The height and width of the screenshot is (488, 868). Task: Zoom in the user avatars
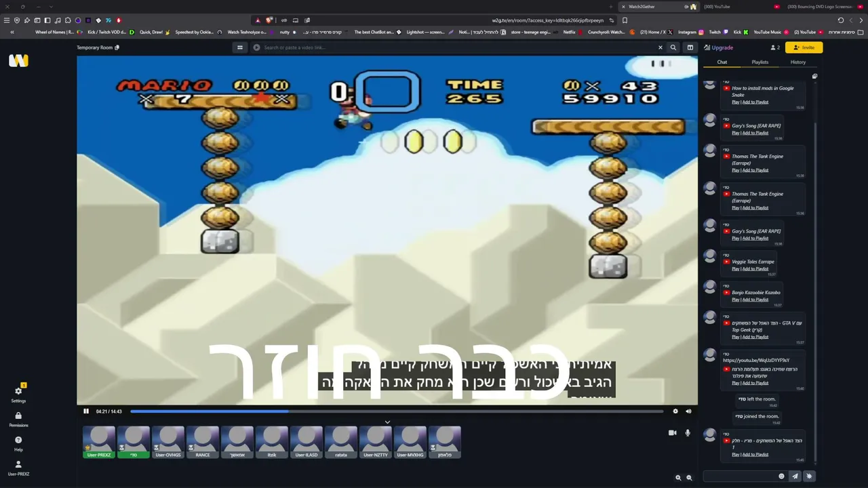point(678,478)
